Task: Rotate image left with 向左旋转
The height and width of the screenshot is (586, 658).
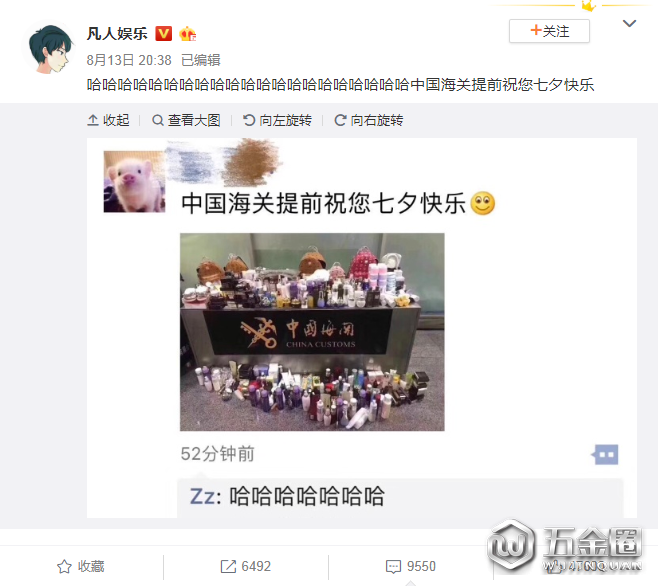Action: point(277,120)
